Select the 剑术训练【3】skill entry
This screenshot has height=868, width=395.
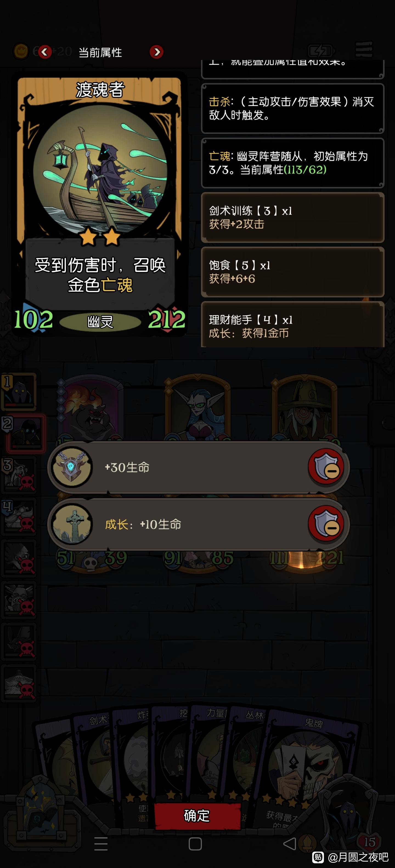[292, 217]
